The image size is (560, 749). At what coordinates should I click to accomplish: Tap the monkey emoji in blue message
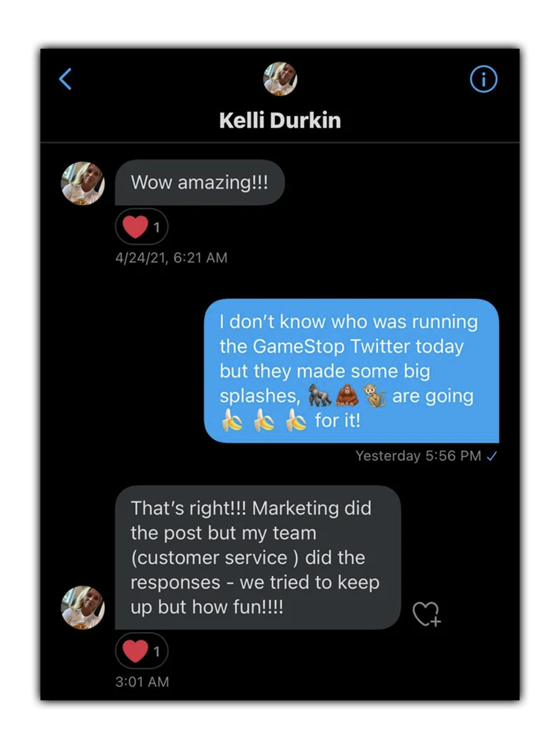pyautogui.click(x=375, y=396)
